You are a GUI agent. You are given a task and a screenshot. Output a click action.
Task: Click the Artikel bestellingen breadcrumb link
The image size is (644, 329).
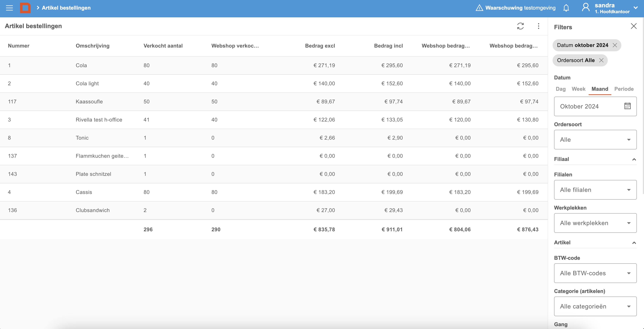(66, 8)
